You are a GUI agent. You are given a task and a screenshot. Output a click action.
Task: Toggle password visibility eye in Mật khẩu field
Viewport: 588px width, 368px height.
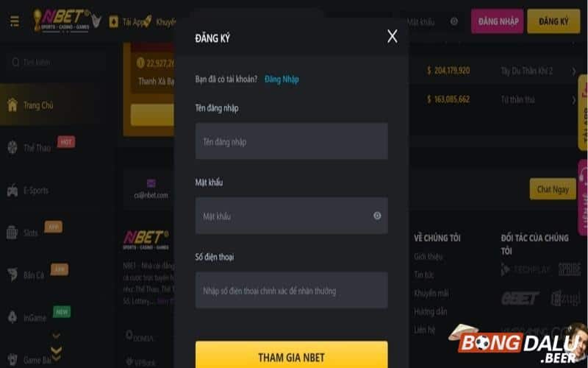click(x=377, y=216)
